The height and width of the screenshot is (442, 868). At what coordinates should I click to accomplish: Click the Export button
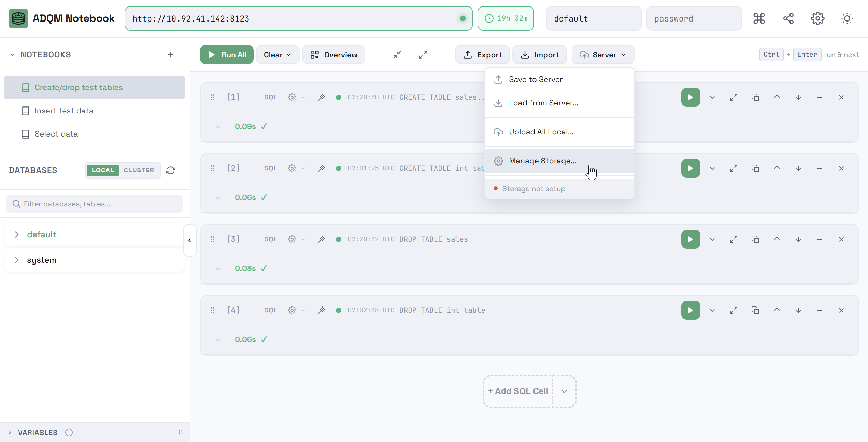pyautogui.click(x=482, y=55)
